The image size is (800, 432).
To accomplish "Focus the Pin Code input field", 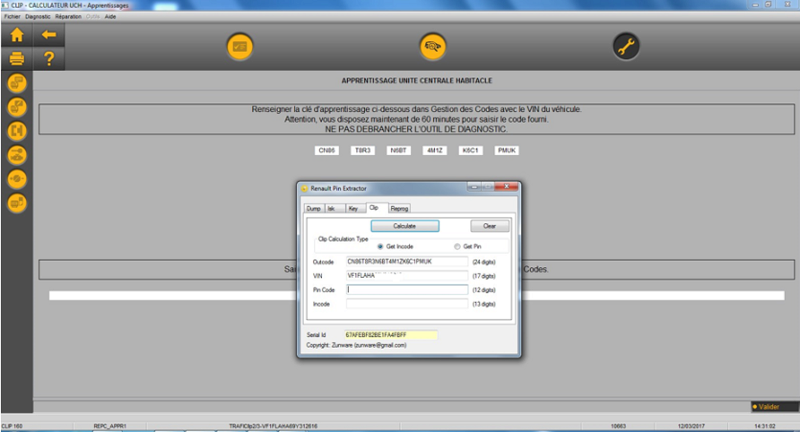I will coord(407,290).
